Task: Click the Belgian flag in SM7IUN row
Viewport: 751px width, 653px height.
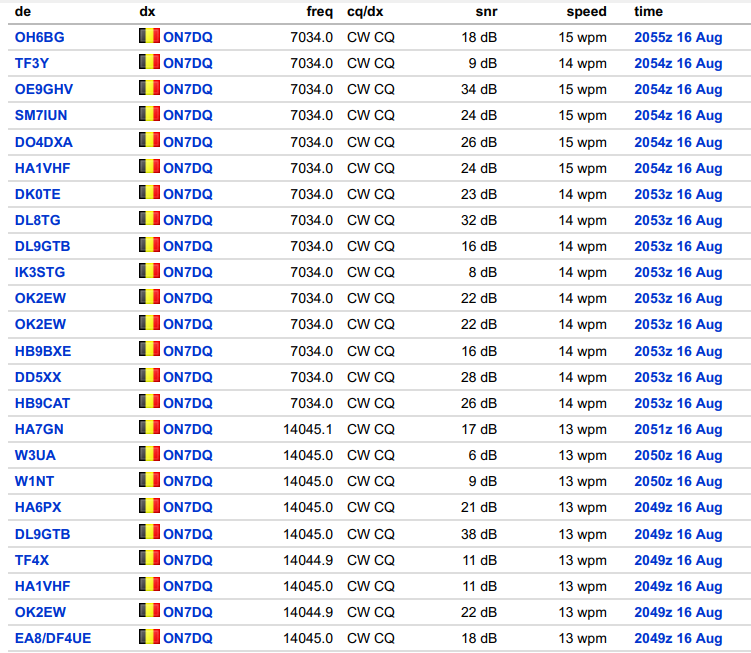Action: (x=149, y=113)
